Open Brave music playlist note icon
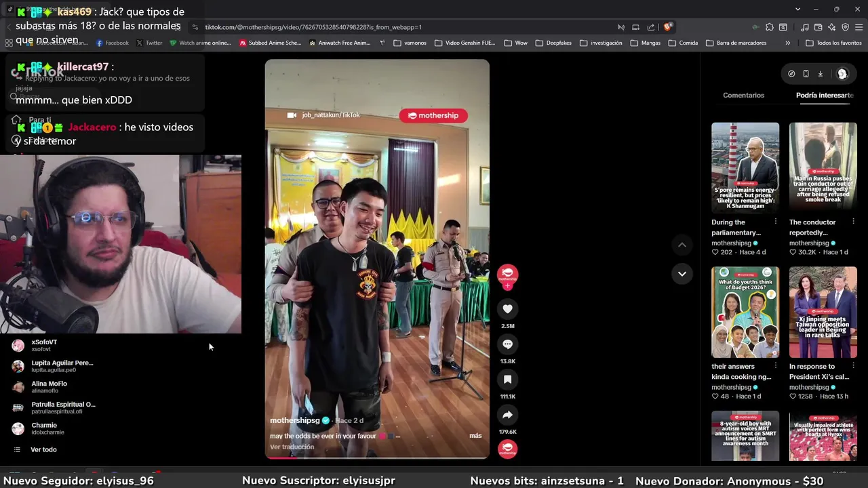 pos(804,27)
